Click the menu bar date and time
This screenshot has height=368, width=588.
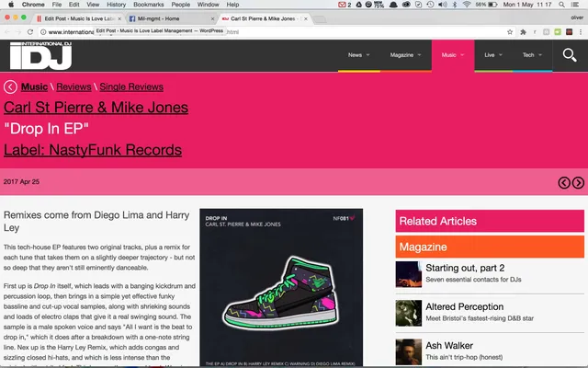pyautogui.click(x=527, y=5)
